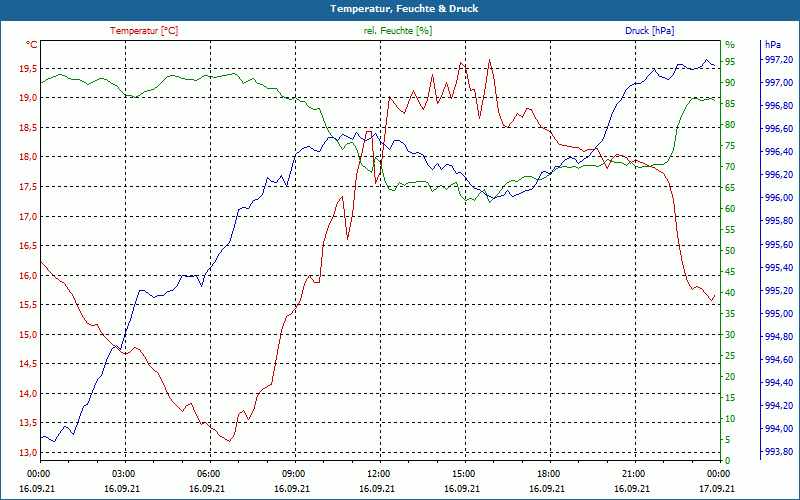Viewport: 800px width, 500px height.
Task: Click the '°C' axis unit label
Action: (31, 45)
